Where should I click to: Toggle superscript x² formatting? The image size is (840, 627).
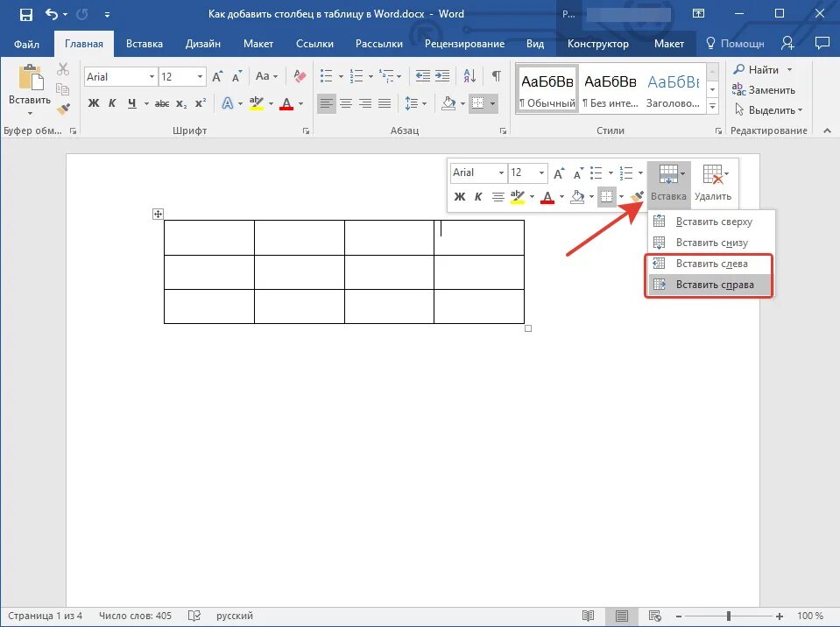coord(201,103)
